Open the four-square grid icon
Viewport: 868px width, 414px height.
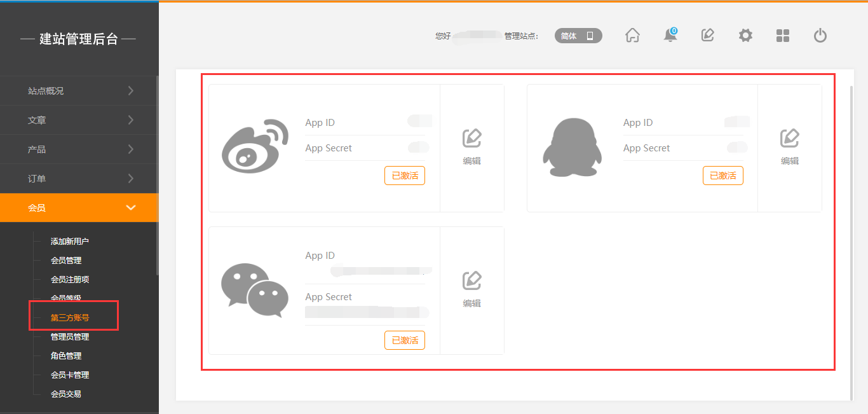(783, 36)
